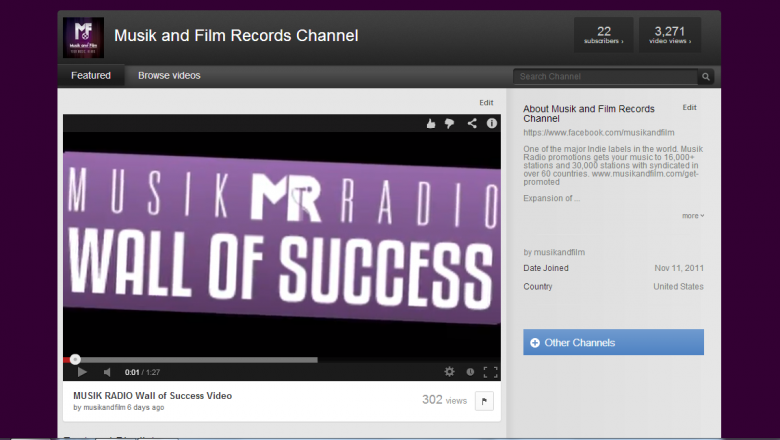Click the Musik and Film channel logo
780x440 pixels.
(x=84, y=38)
